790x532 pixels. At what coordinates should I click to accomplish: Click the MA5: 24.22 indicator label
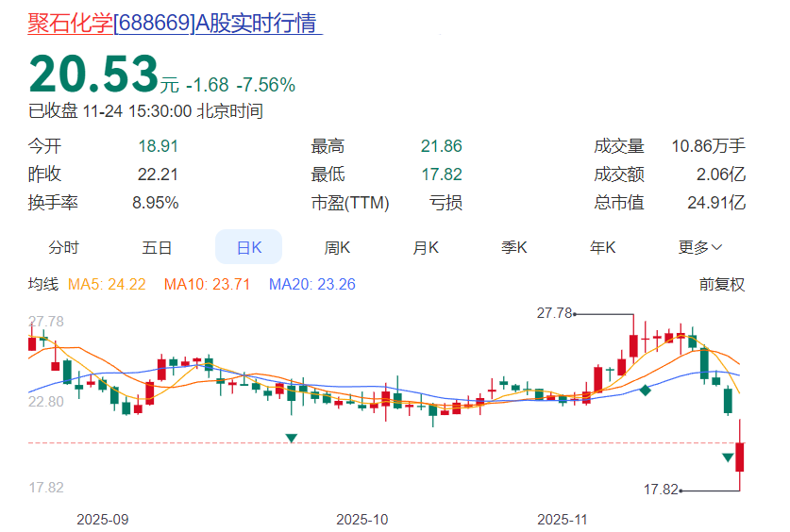point(107,284)
